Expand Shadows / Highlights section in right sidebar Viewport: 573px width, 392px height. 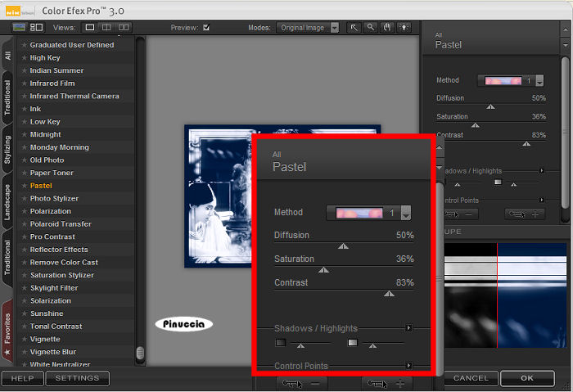click(x=542, y=170)
